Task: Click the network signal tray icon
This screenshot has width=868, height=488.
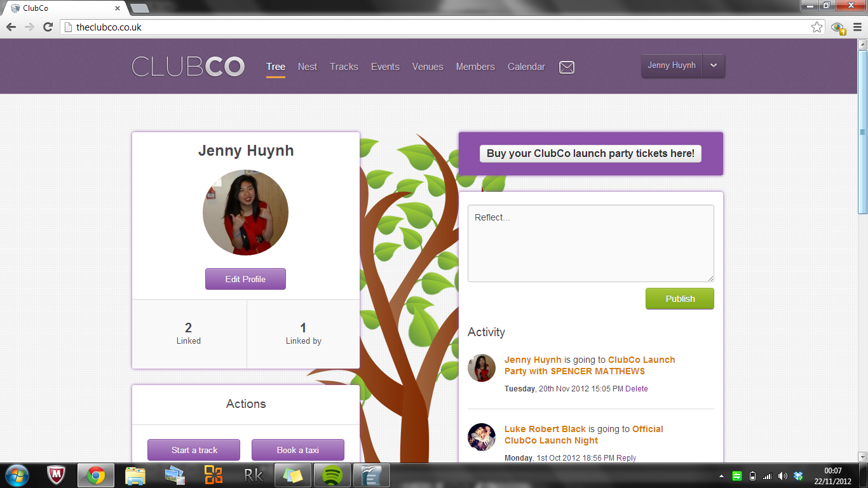Action: pyautogui.click(x=768, y=476)
